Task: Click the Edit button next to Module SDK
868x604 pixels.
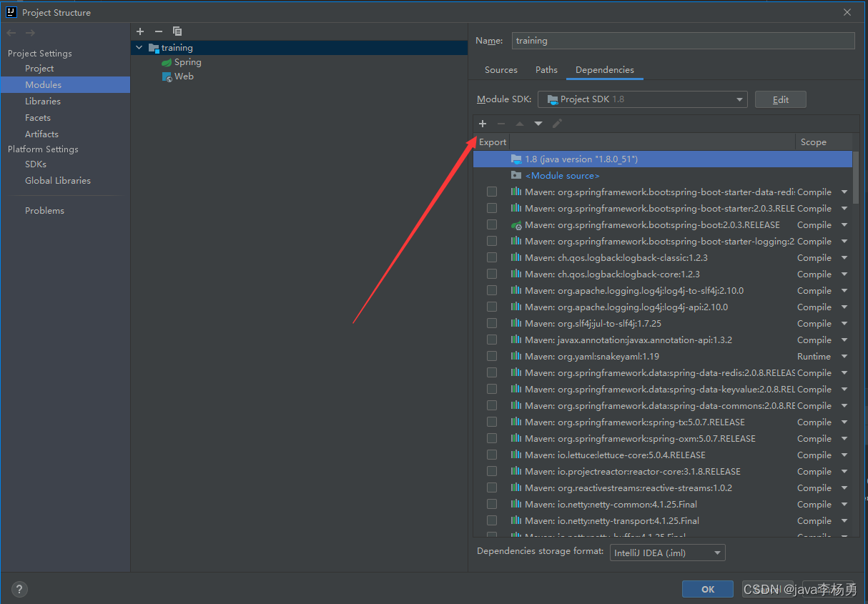Action: click(780, 99)
